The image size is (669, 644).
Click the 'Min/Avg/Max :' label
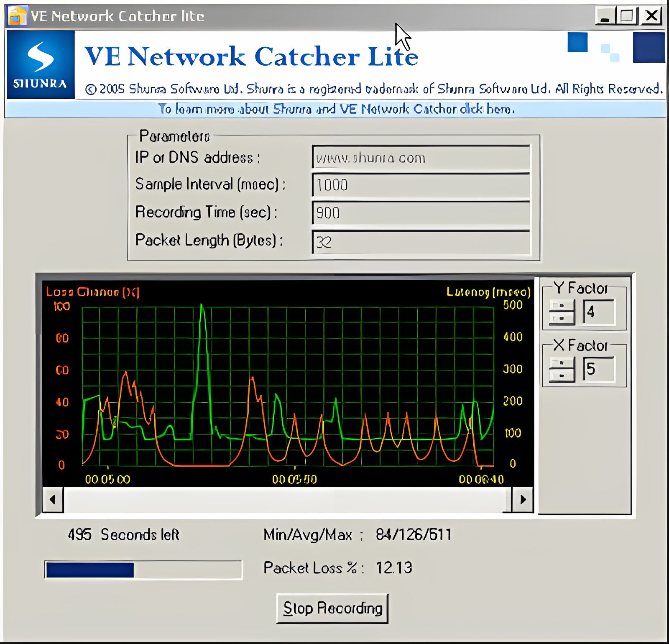click(313, 534)
